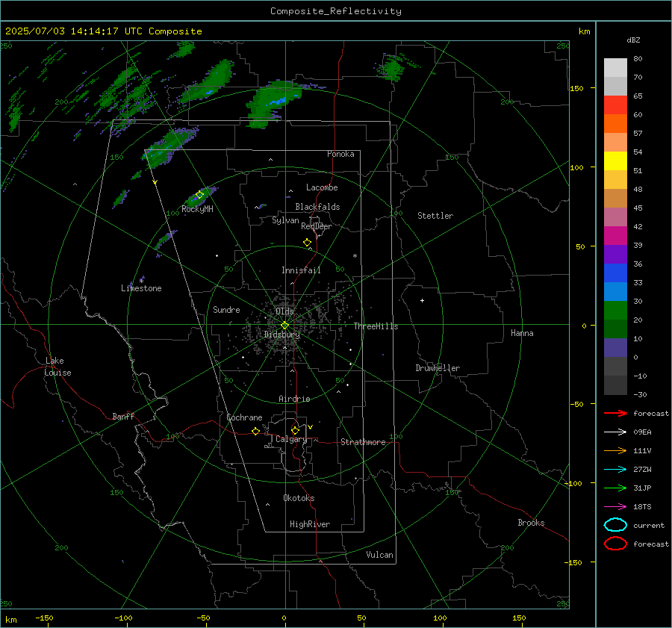Click the Airdrie city label

pyautogui.click(x=294, y=399)
